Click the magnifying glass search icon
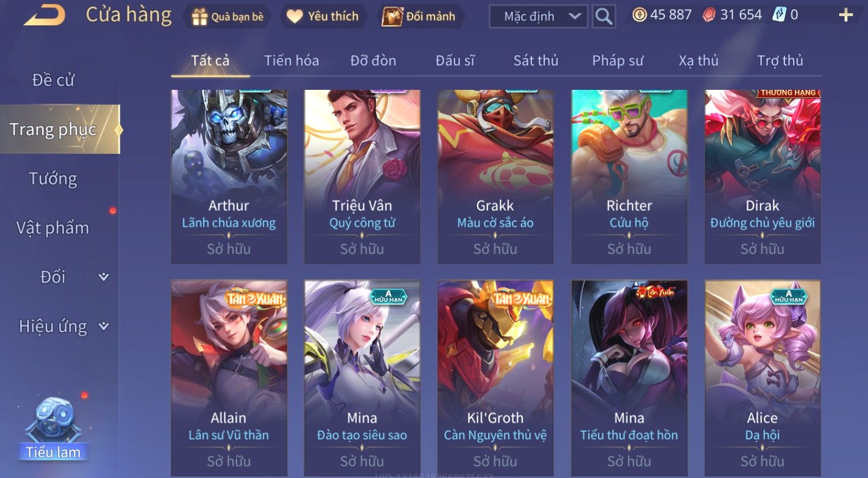This screenshot has width=868, height=478. tap(603, 16)
